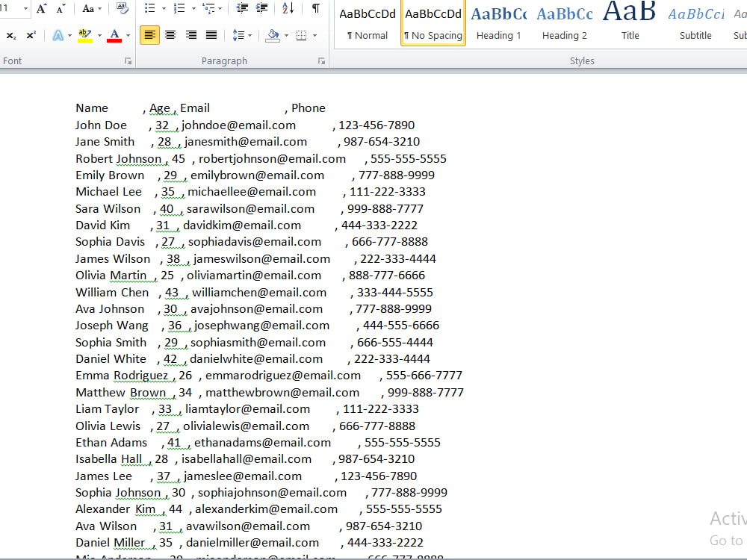This screenshot has height=560, width=747.
Task: Click the phone number 222-333-4444 on the James Wilson row
Action: (398, 258)
